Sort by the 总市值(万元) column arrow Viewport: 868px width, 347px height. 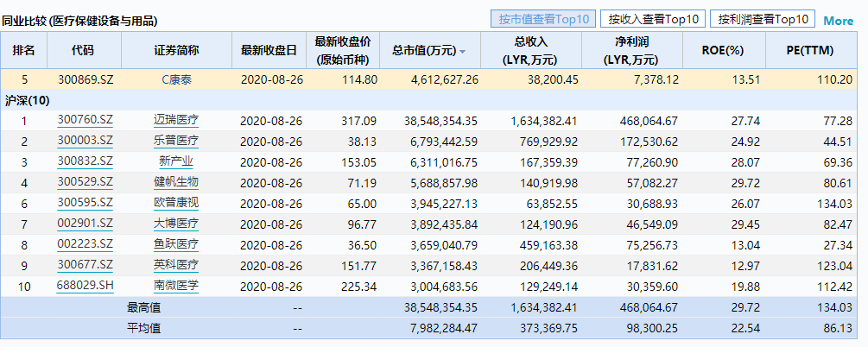tap(463, 52)
